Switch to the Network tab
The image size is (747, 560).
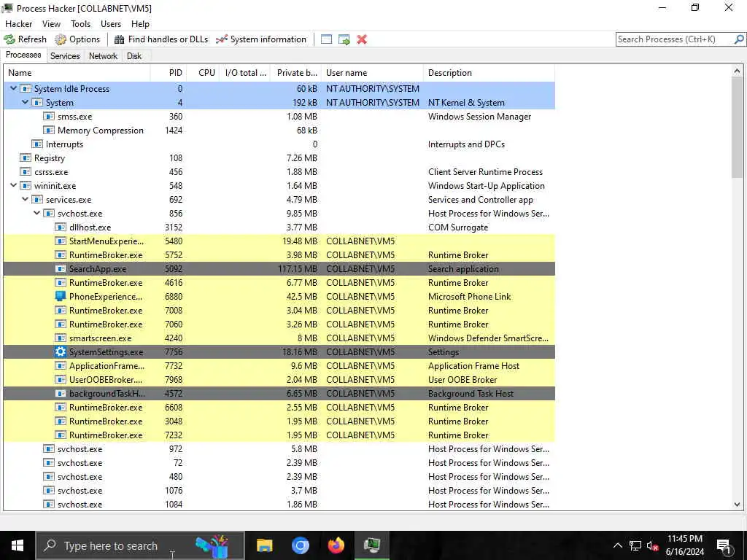[103, 55]
